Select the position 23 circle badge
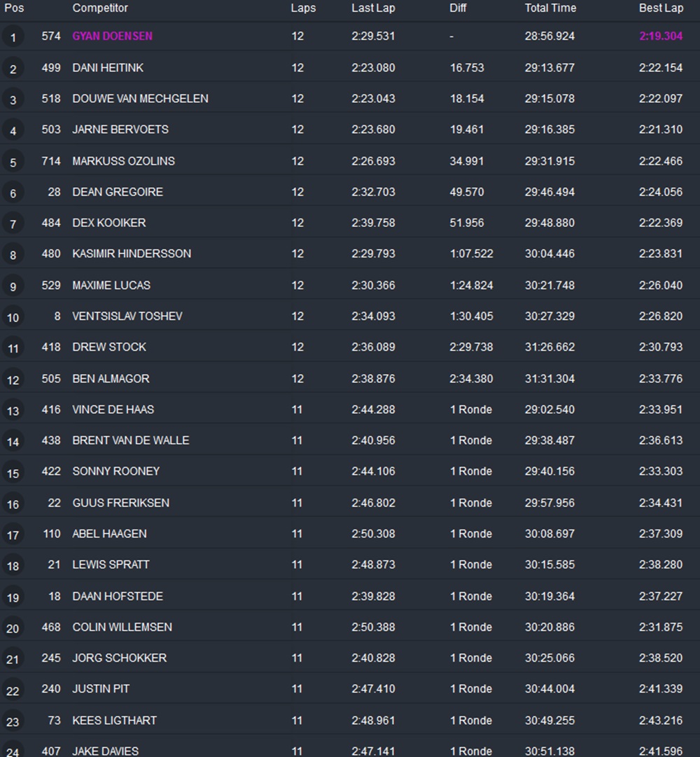 [13, 721]
